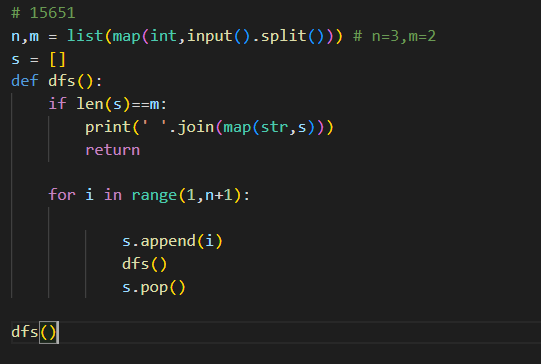Click "input" in the assignment line

tap(210, 36)
